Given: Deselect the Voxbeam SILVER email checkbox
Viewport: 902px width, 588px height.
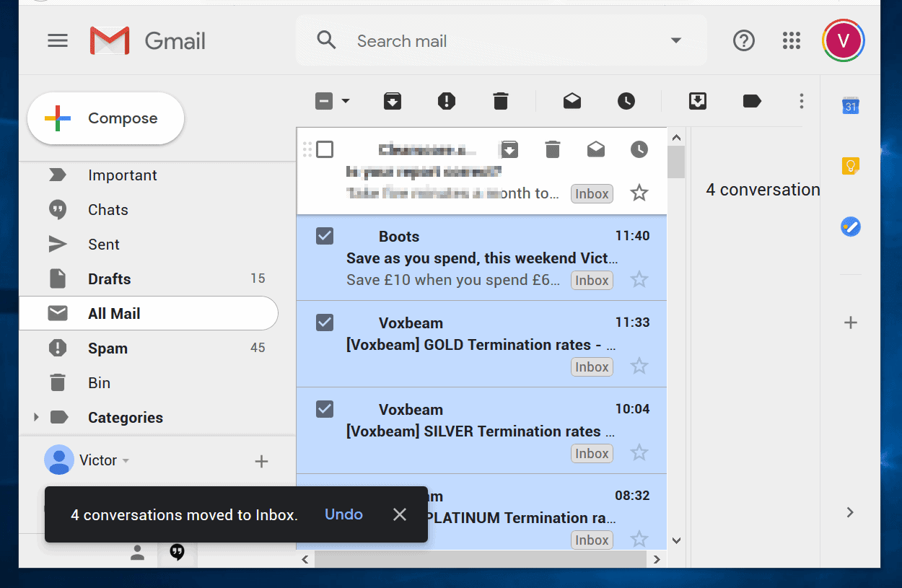Looking at the screenshot, I should click(x=324, y=409).
